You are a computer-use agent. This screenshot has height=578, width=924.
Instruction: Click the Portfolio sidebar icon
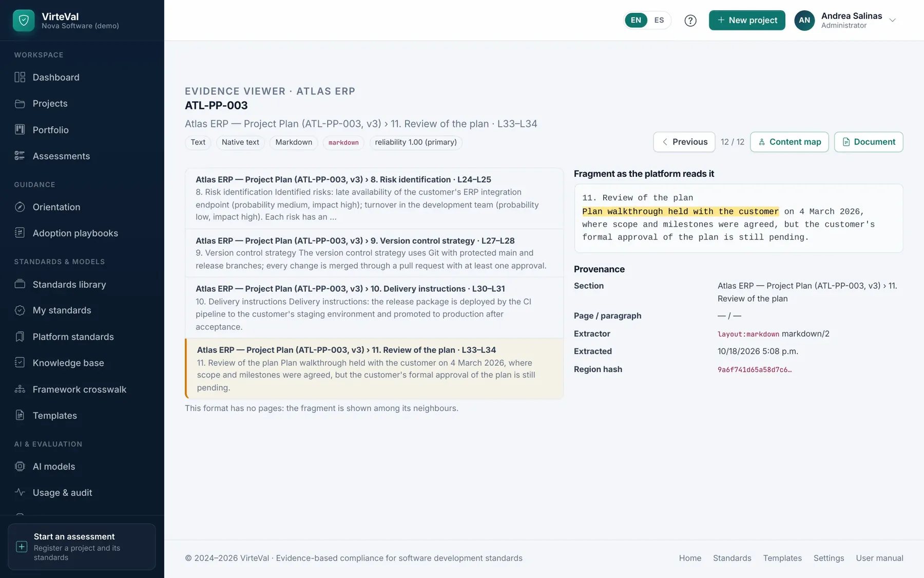(x=20, y=129)
